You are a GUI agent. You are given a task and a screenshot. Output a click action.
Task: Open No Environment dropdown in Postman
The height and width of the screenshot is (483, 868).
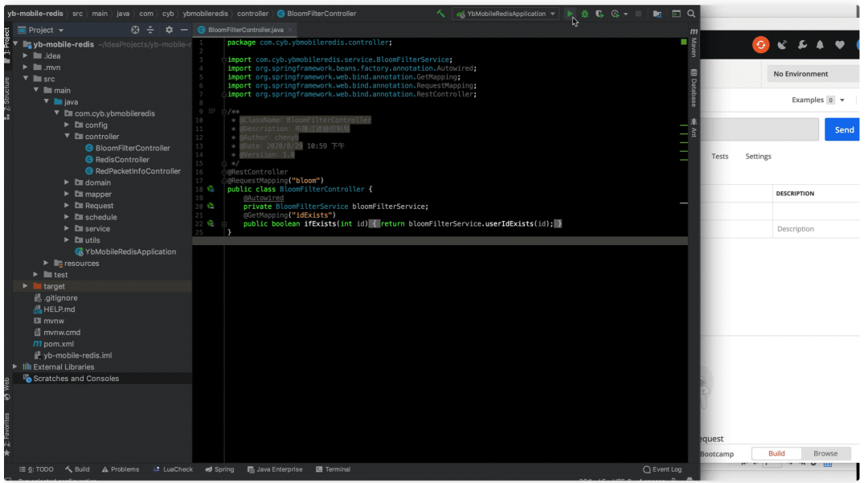(x=812, y=74)
